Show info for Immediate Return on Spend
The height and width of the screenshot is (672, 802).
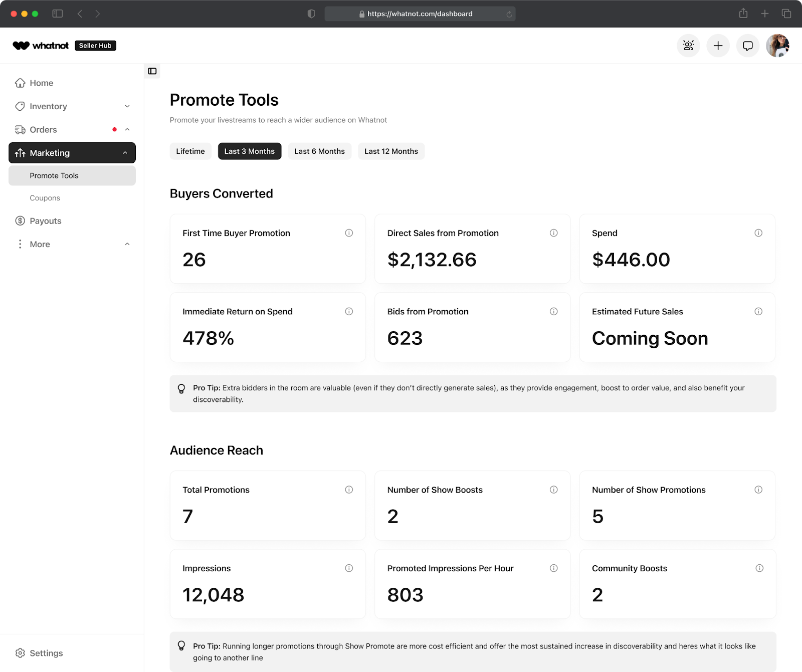coord(349,312)
